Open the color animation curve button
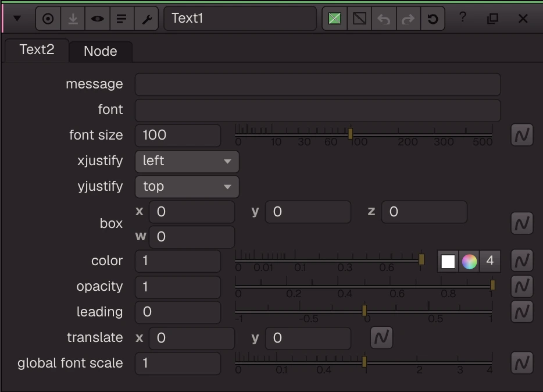The height and width of the screenshot is (392, 543). tap(522, 261)
